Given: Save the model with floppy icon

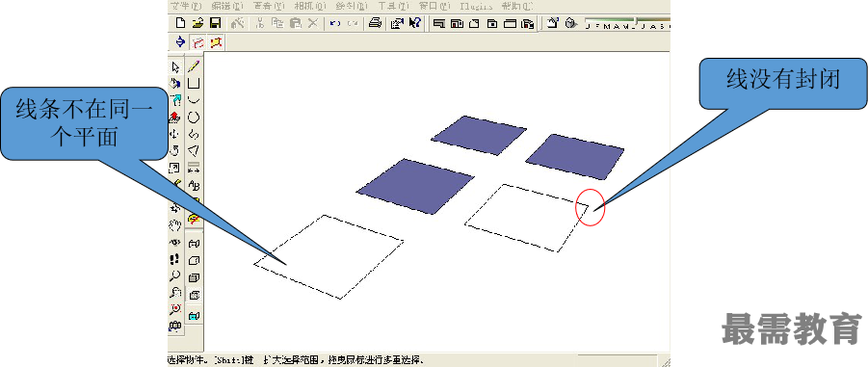Looking at the screenshot, I should click(215, 23).
